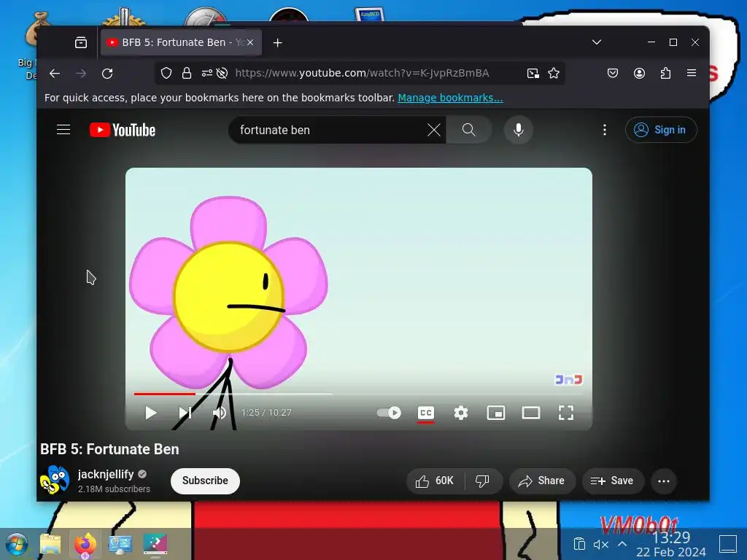Open a new tab with plus button
This screenshot has height=560, width=747.
point(278,43)
